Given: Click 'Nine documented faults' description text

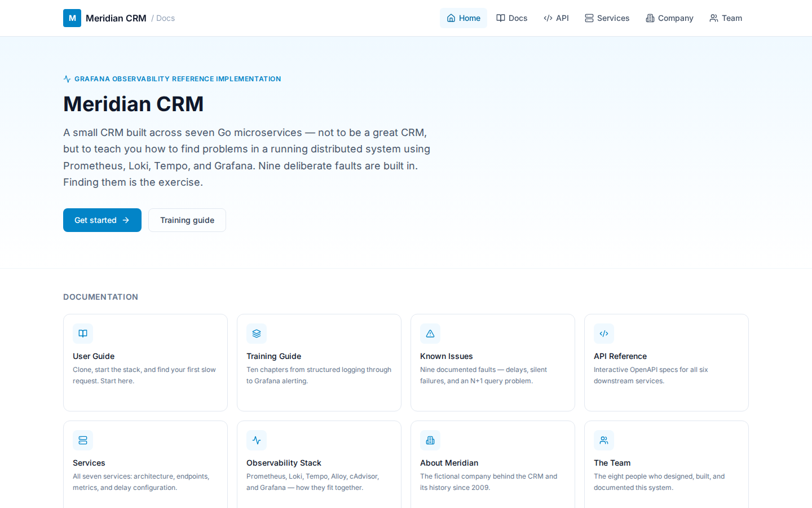Looking at the screenshot, I should tap(483, 375).
